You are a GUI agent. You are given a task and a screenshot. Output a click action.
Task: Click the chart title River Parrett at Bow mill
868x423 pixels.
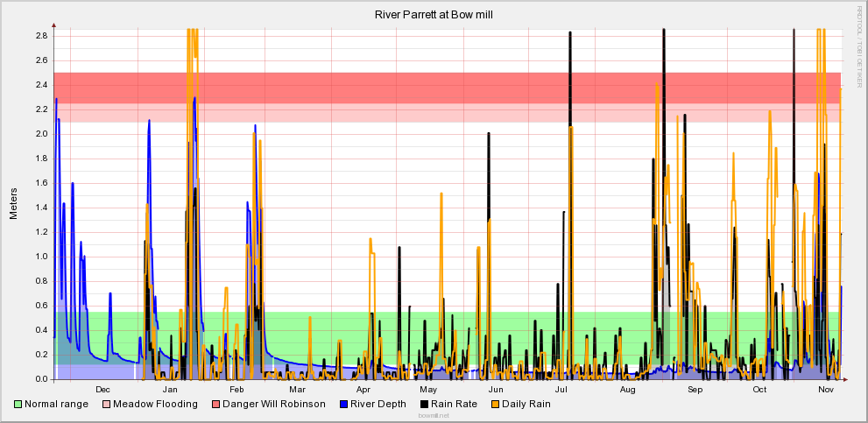point(434,15)
